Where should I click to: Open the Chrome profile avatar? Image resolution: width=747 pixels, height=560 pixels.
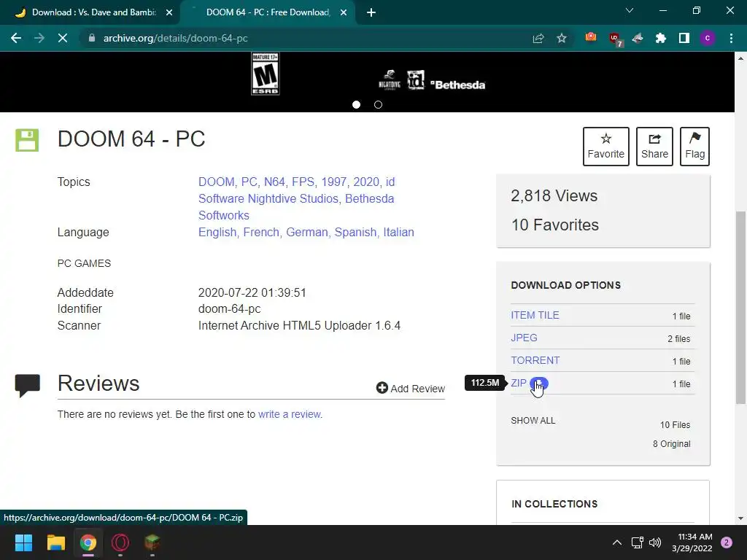tap(708, 38)
